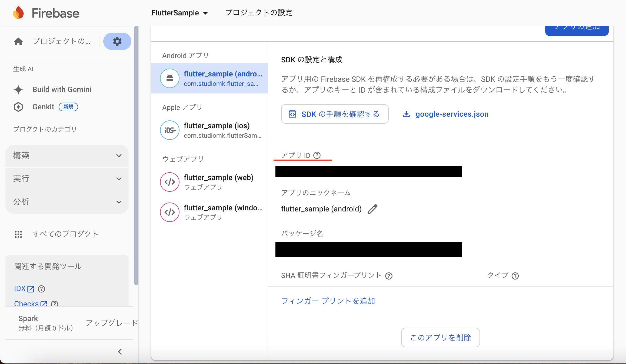Screen dimensions: 626x364
Task: Click the flutter_sample (web) code icon
Action: [169, 182]
